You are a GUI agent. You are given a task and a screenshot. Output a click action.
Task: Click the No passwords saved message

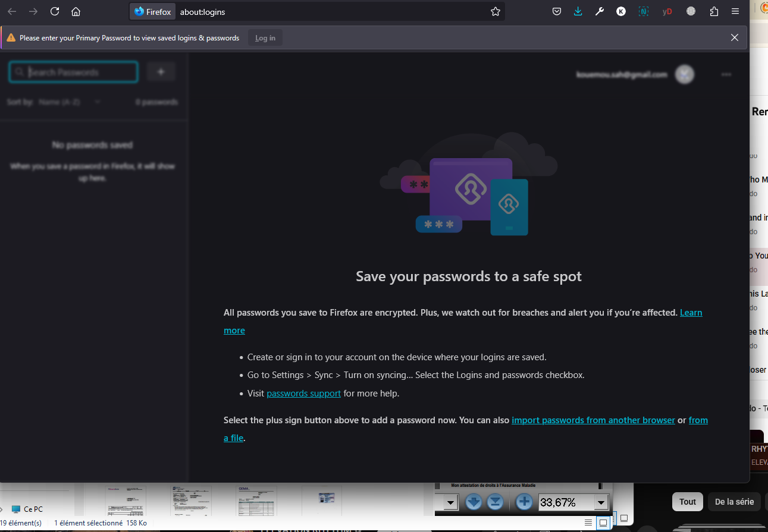[92, 145]
